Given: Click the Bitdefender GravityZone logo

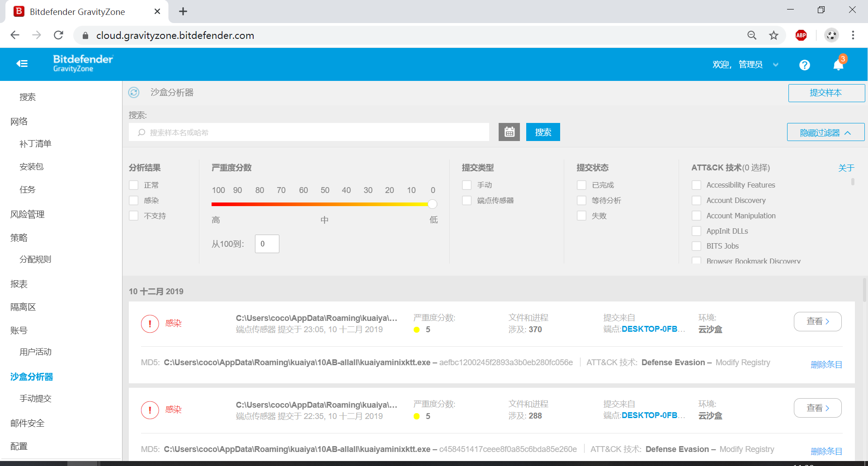Looking at the screenshot, I should tap(83, 63).
